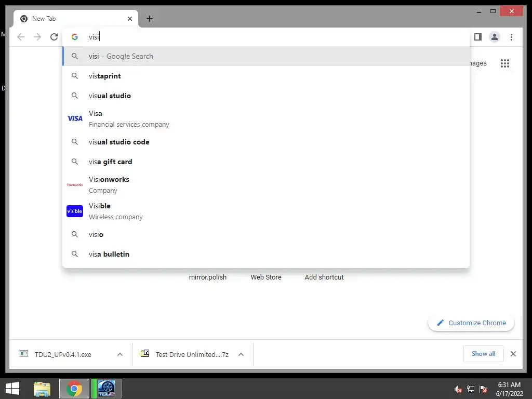Click the Customize Chrome button

coord(471,323)
